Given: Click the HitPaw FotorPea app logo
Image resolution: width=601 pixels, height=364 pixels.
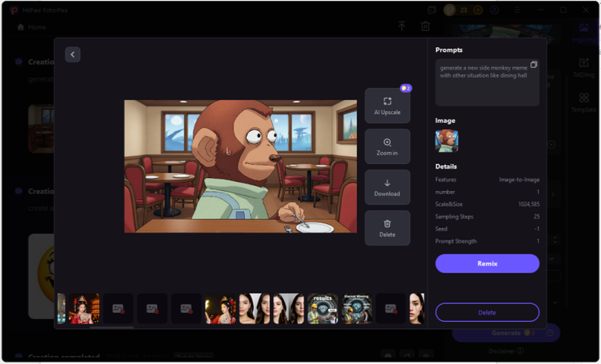Looking at the screenshot, I should point(15,11).
